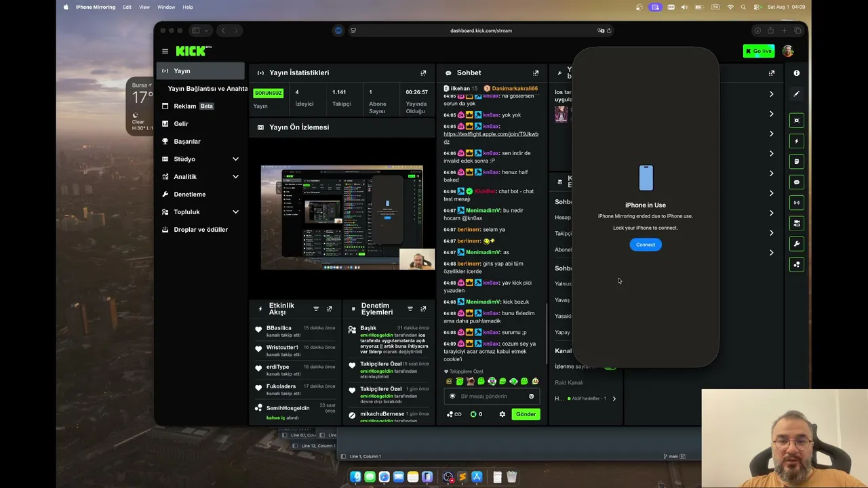Open the Aktif hedefler row chevron
Image resolution: width=868 pixels, height=488 pixels.
point(614,399)
